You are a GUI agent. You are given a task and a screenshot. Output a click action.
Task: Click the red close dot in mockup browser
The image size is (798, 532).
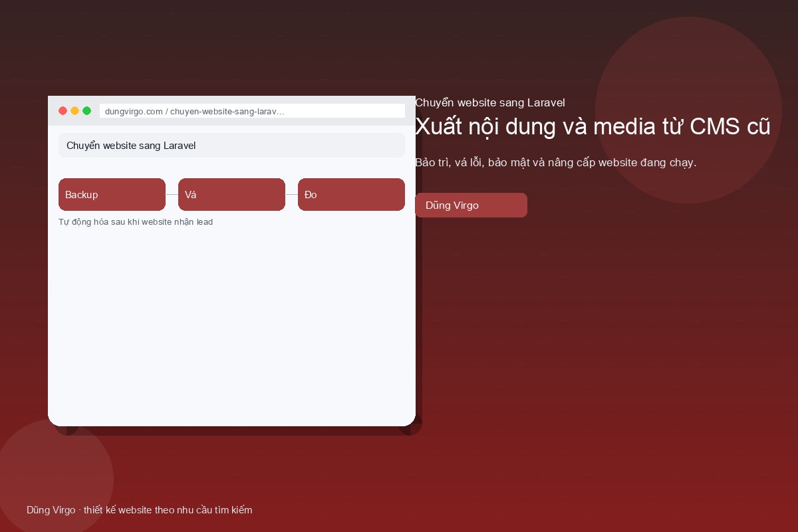[x=63, y=111]
